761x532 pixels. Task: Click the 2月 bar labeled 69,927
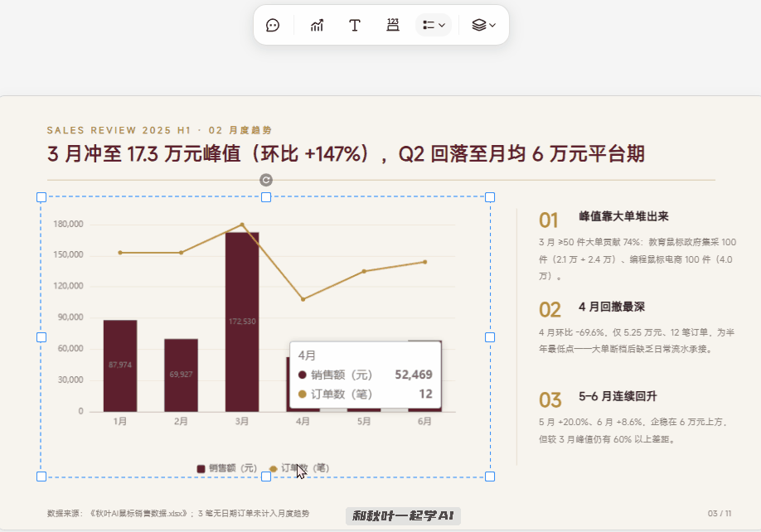181,375
